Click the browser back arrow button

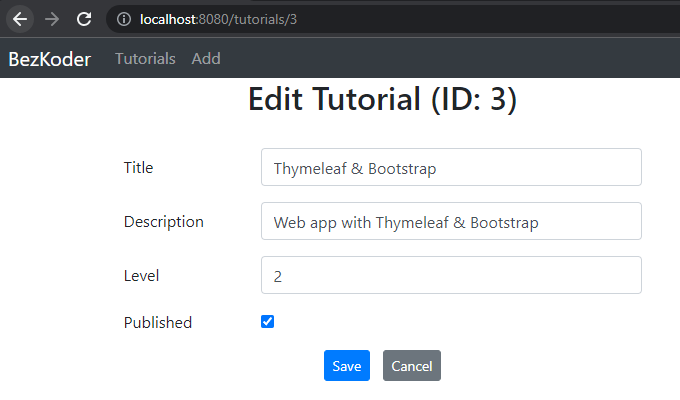click(20, 19)
